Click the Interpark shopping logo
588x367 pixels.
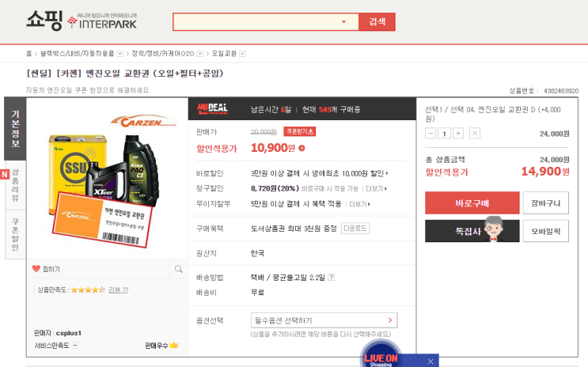[82, 21]
